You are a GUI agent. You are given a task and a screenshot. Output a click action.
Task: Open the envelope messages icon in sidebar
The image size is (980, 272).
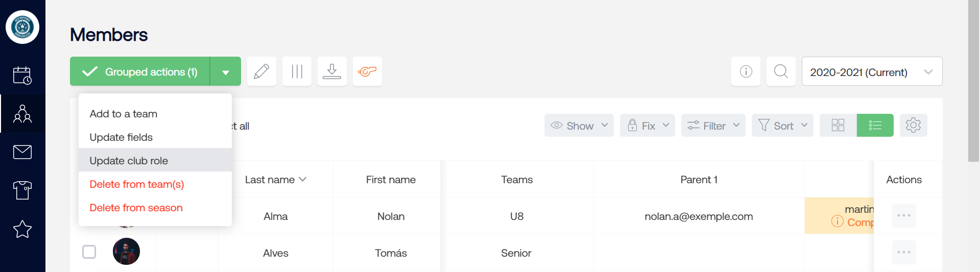(22, 152)
